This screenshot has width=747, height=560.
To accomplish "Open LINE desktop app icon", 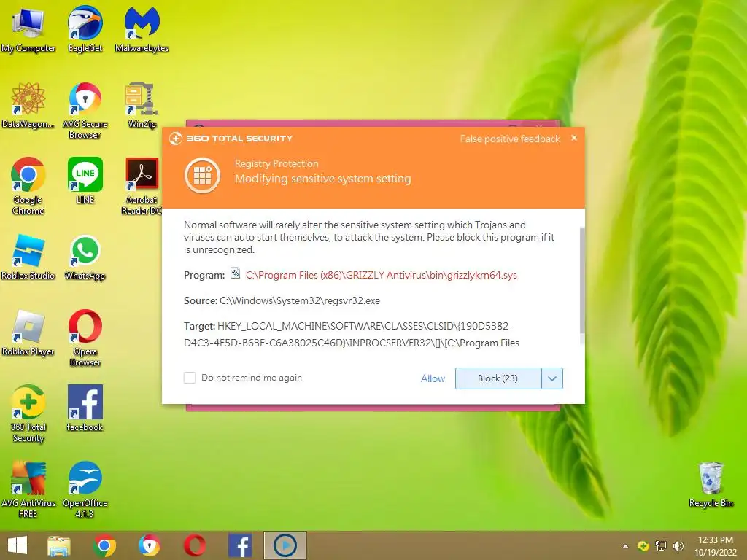I will [x=85, y=181].
